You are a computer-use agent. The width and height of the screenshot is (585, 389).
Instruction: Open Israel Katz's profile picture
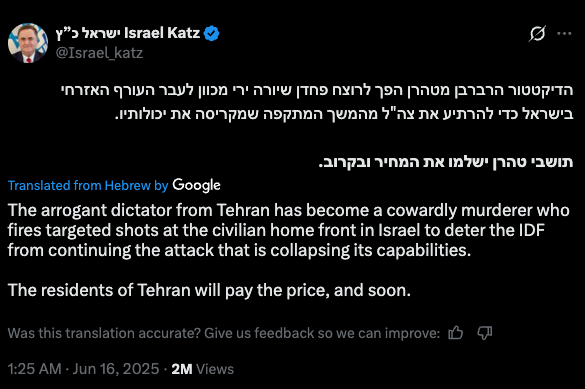click(x=28, y=43)
